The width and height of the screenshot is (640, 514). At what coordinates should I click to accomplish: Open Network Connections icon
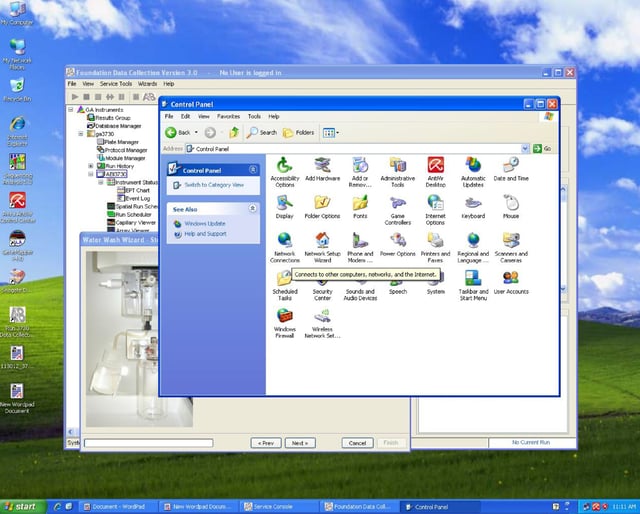pos(284,247)
